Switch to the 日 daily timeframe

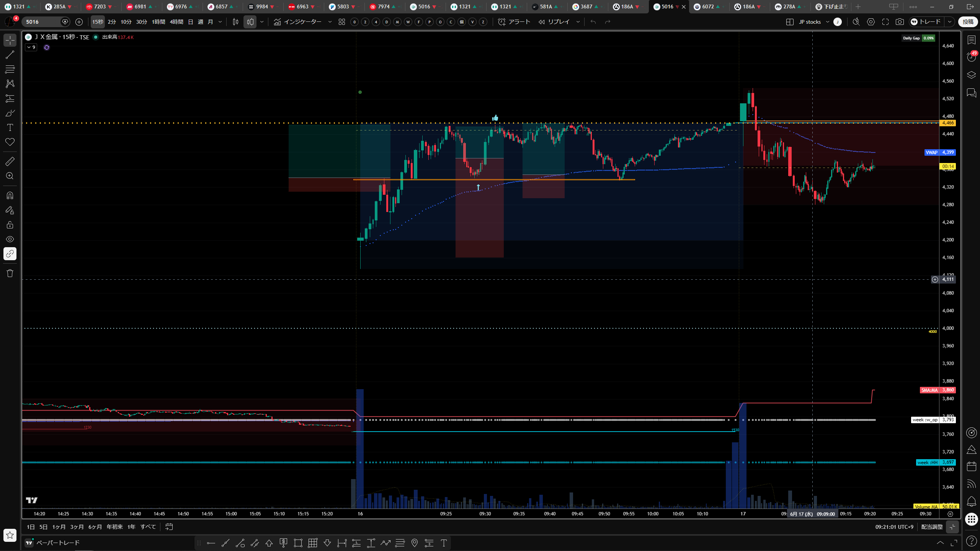tap(191, 22)
